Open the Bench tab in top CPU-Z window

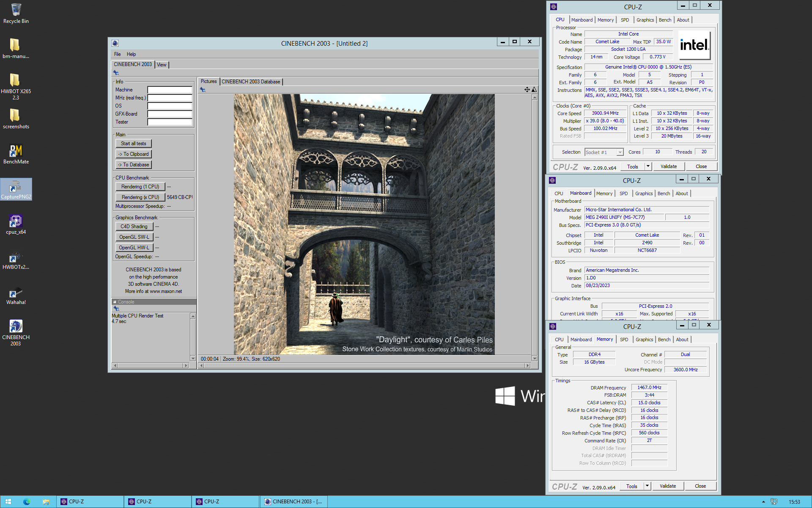[x=665, y=20]
